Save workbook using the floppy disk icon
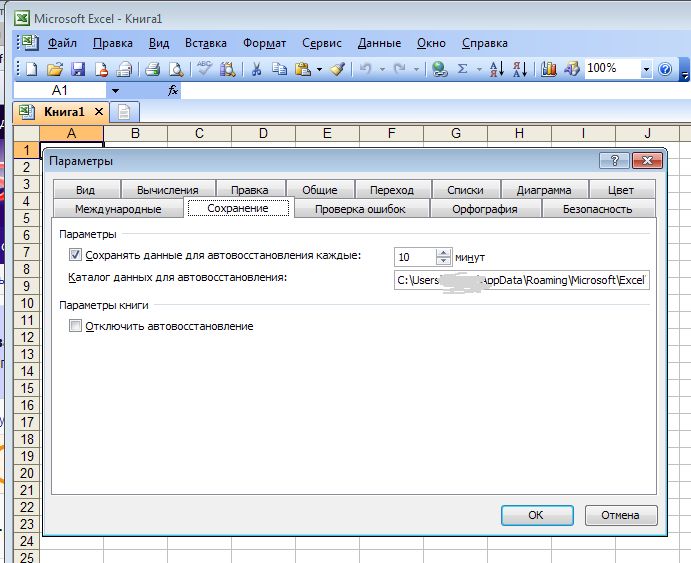 tap(78, 69)
